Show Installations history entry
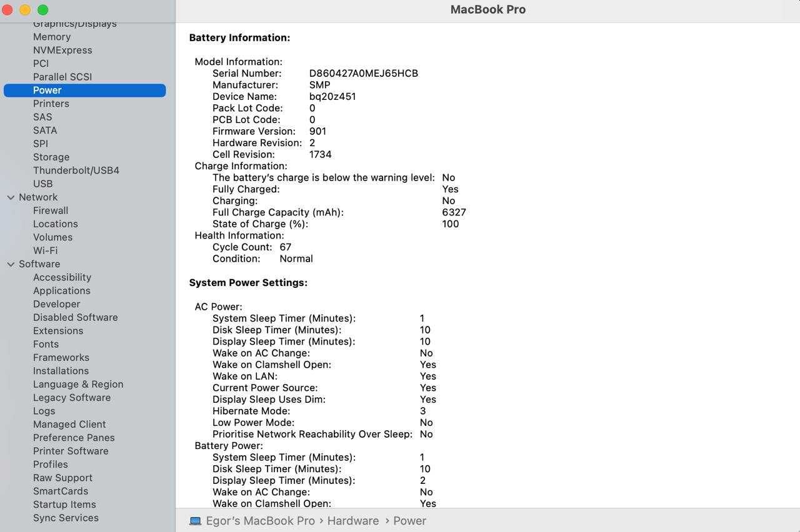800x532 pixels. [x=61, y=371]
